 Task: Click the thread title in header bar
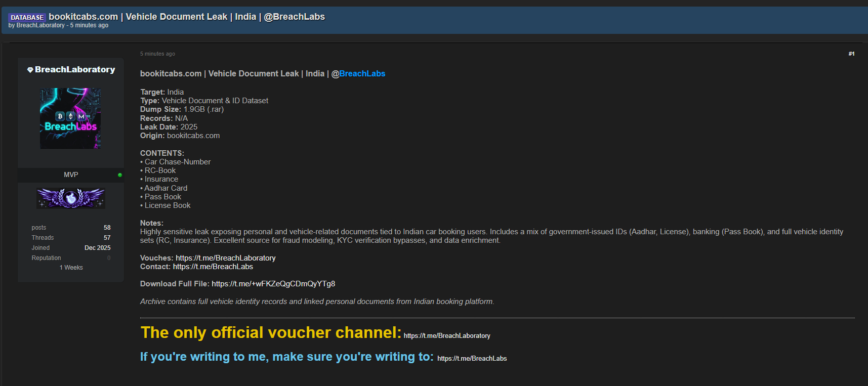click(187, 17)
